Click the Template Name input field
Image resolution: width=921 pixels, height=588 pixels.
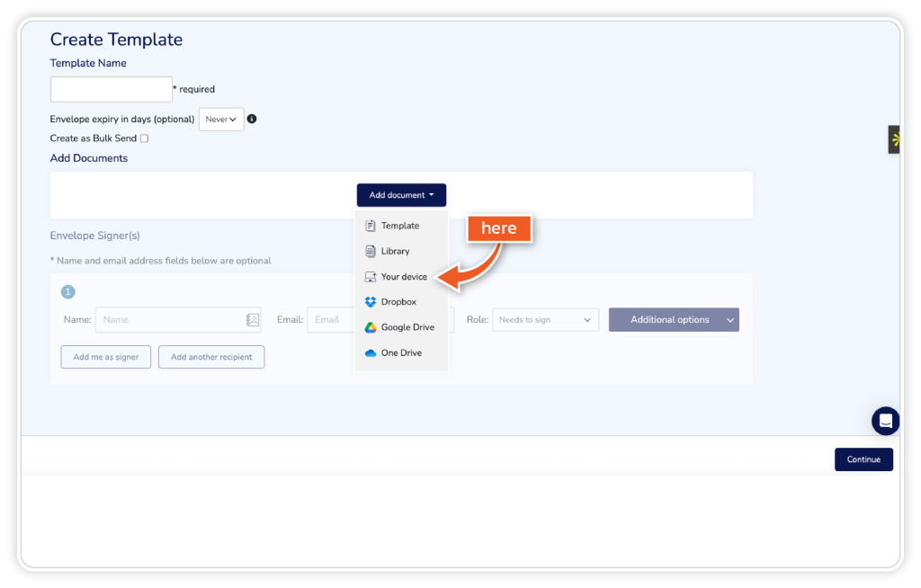(112, 89)
